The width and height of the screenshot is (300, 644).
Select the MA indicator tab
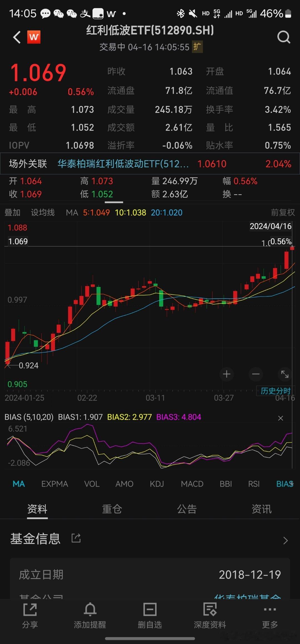tap(19, 484)
